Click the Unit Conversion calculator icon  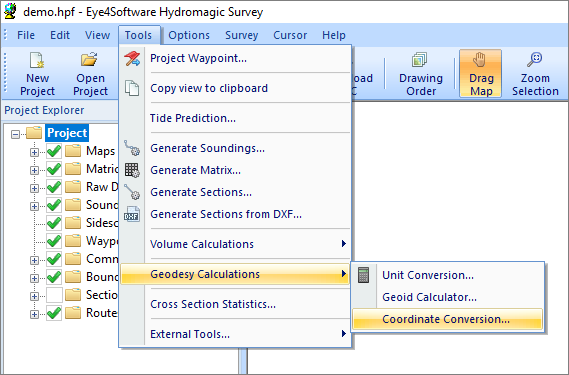tap(363, 275)
